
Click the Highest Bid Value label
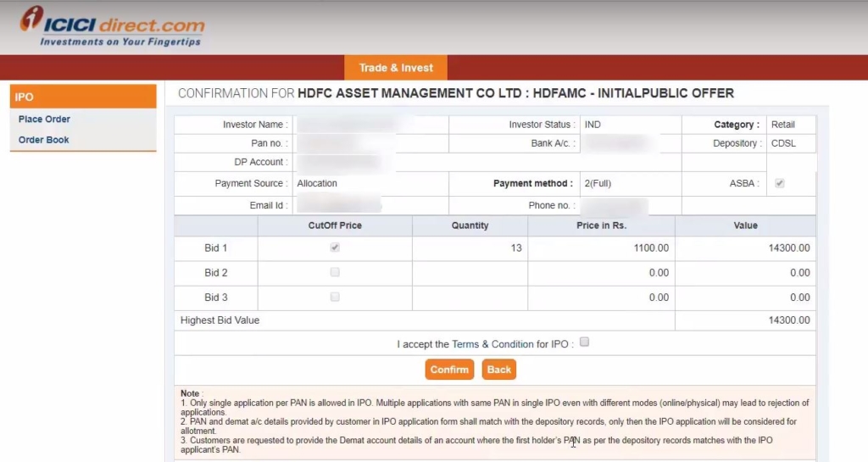pos(220,320)
